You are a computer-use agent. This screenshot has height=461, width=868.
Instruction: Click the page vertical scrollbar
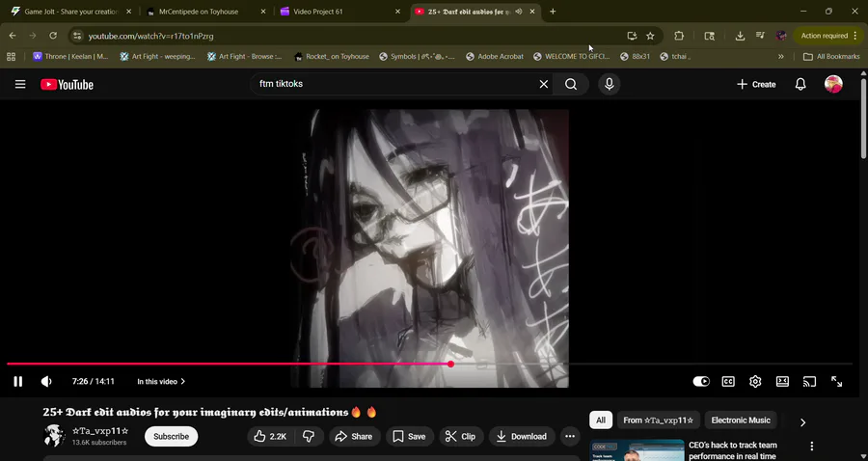click(x=863, y=117)
